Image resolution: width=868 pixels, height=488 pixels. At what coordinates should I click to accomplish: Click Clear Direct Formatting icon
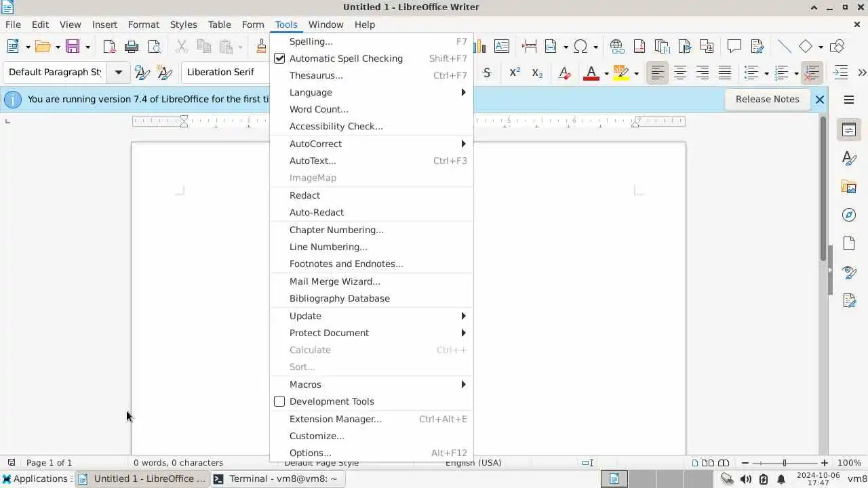tap(564, 72)
